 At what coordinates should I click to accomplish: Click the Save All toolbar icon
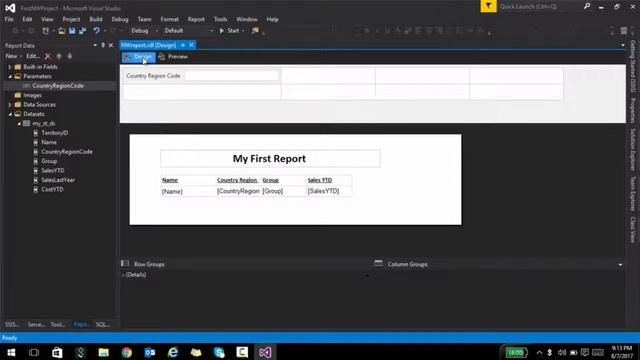pos(82,31)
